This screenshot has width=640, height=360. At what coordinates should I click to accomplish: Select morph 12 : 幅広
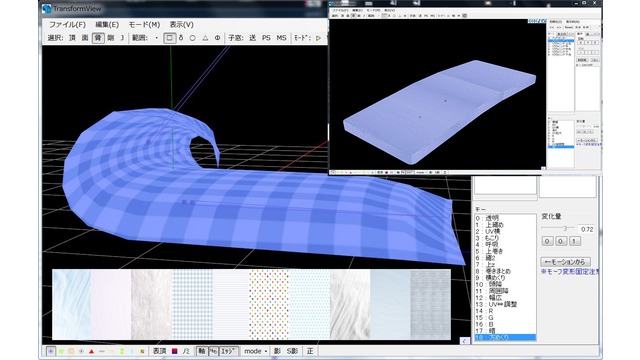point(505,298)
